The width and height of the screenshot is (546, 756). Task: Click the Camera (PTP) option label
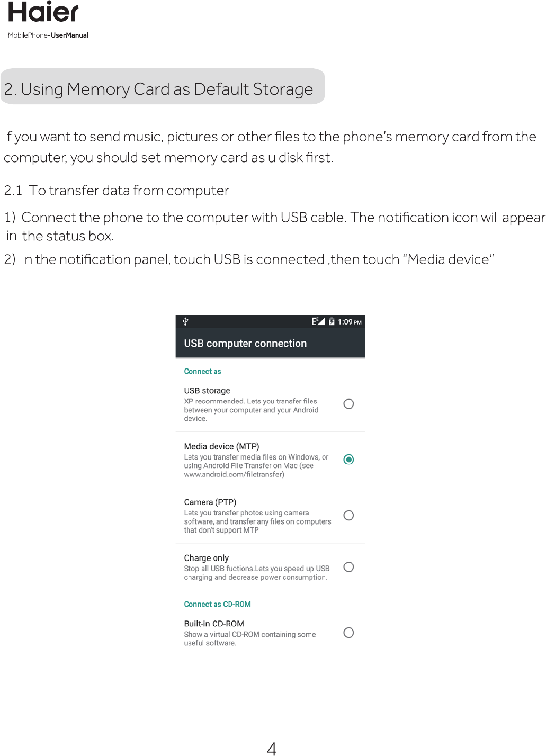click(x=210, y=502)
